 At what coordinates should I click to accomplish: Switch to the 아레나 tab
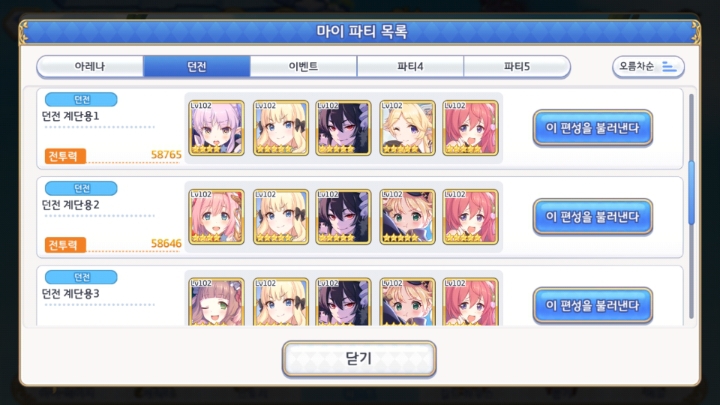pos(90,67)
